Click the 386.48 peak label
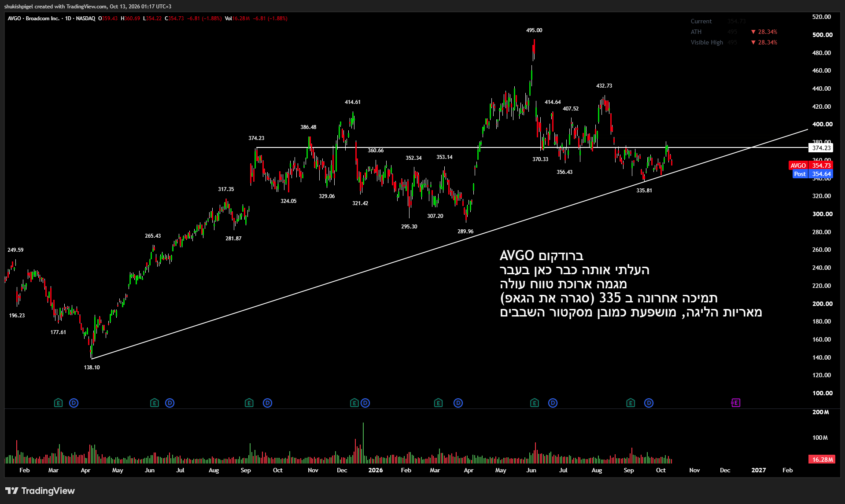The height and width of the screenshot is (504, 845). pos(308,127)
